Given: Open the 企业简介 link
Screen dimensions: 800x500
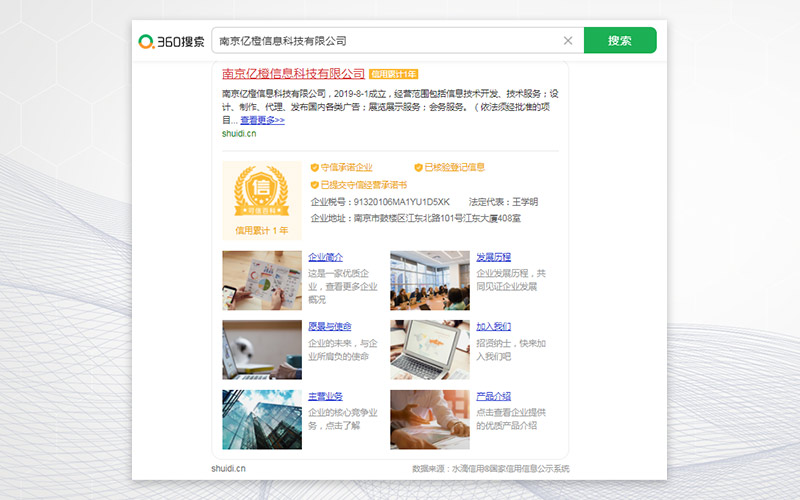Looking at the screenshot, I should 326,257.
